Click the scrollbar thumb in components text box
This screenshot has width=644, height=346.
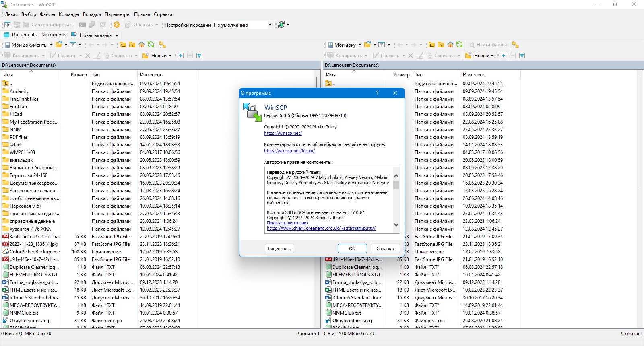click(x=396, y=185)
